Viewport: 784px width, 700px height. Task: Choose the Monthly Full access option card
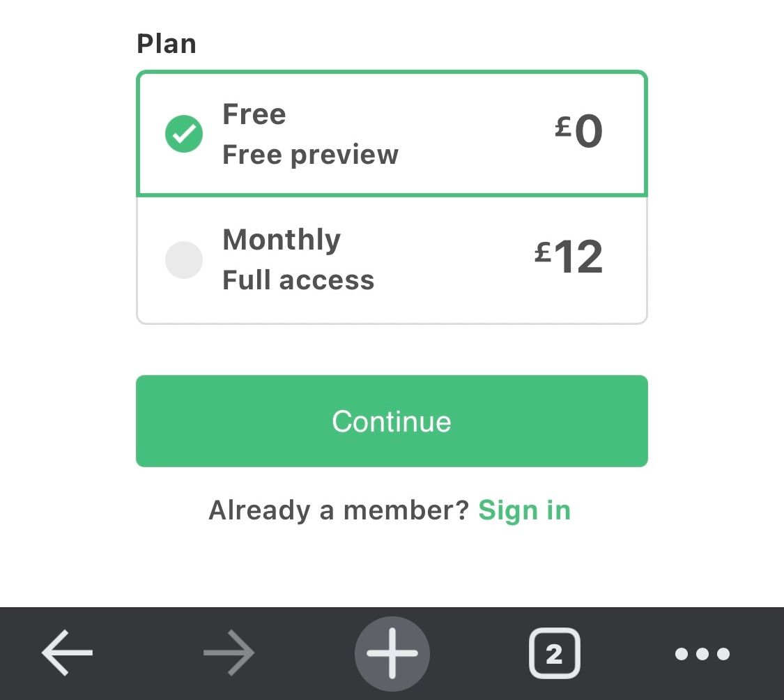(x=392, y=260)
